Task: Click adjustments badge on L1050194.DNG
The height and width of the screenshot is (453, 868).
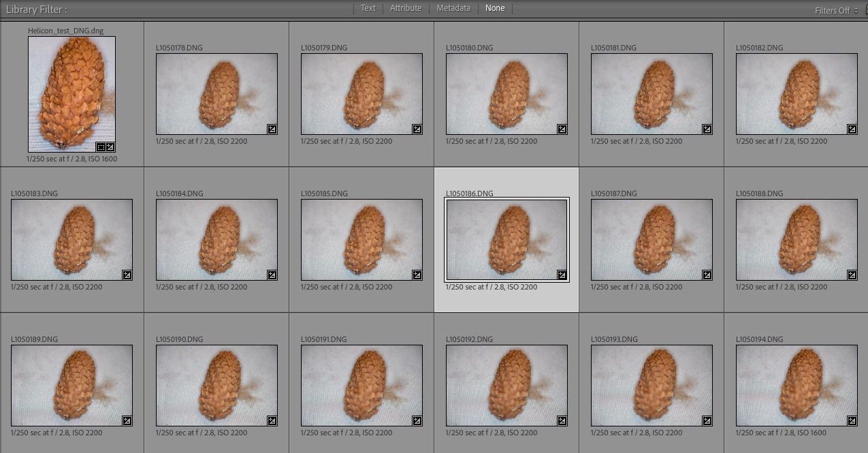Action: [x=852, y=420]
